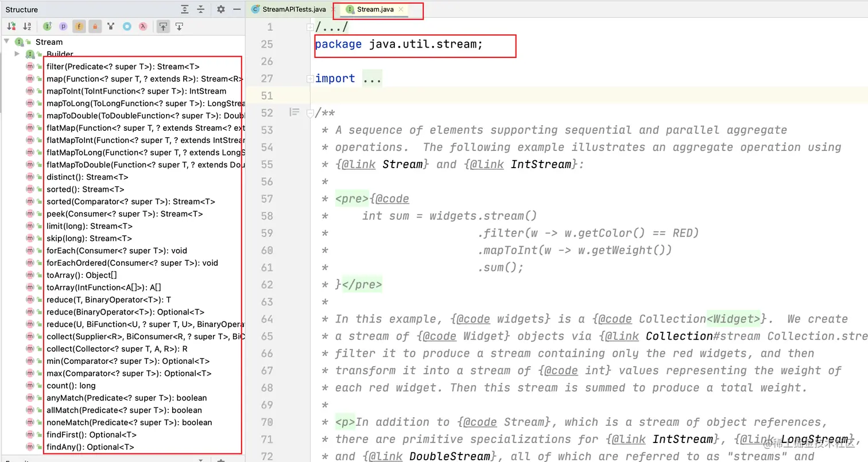Select the Stream.java tab
The image size is (868, 462).
click(x=375, y=9)
